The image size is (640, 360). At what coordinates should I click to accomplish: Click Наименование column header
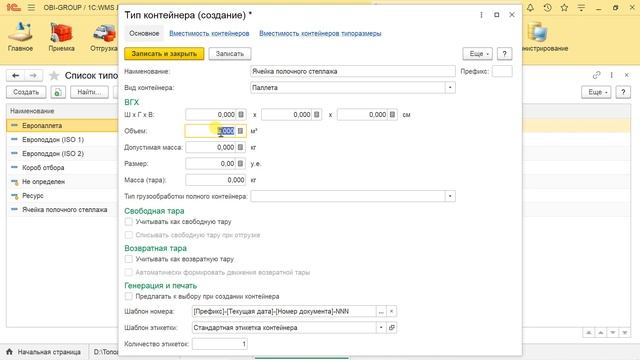tap(62, 111)
